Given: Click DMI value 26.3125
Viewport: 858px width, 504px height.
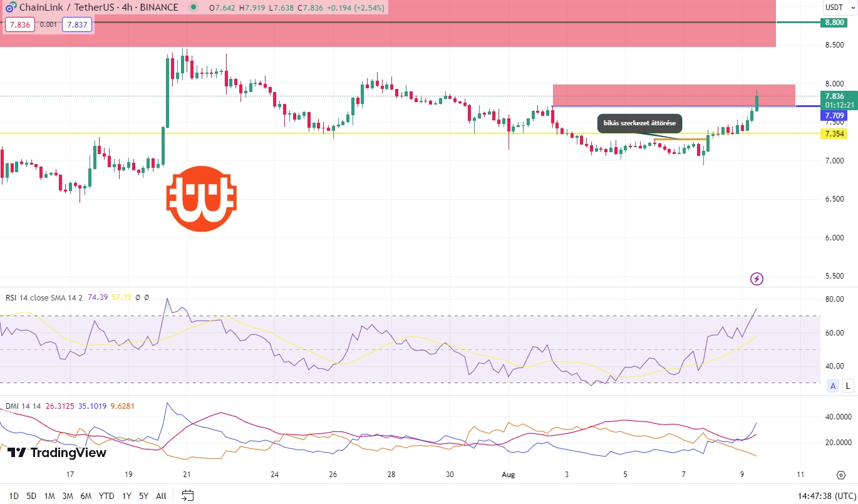Looking at the screenshot, I should tap(60, 406).
